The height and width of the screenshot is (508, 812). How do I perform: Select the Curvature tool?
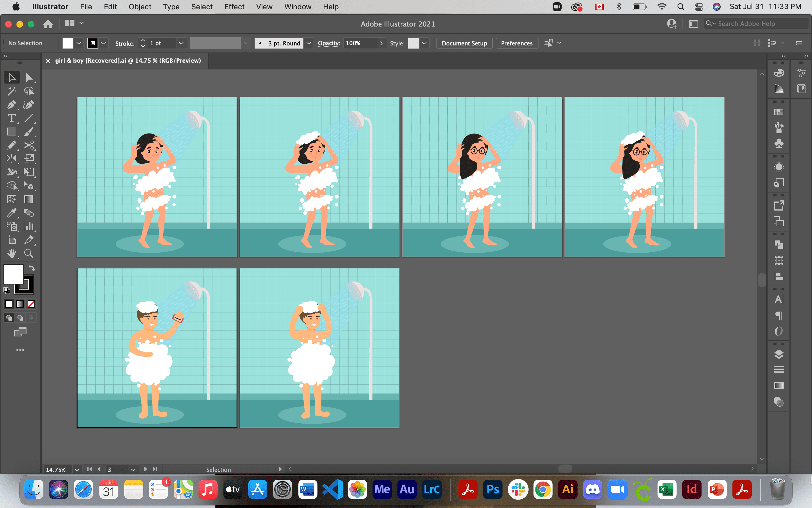(29, 105)
